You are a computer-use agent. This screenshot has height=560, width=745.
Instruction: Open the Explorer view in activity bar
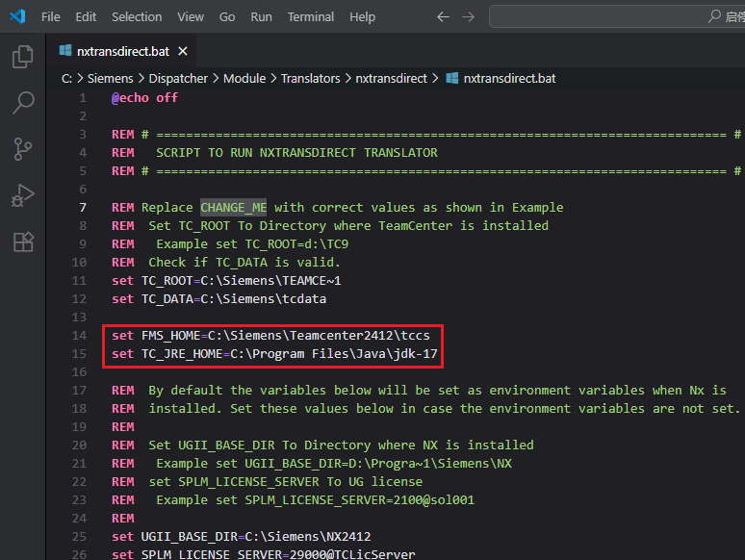[22, 57]
